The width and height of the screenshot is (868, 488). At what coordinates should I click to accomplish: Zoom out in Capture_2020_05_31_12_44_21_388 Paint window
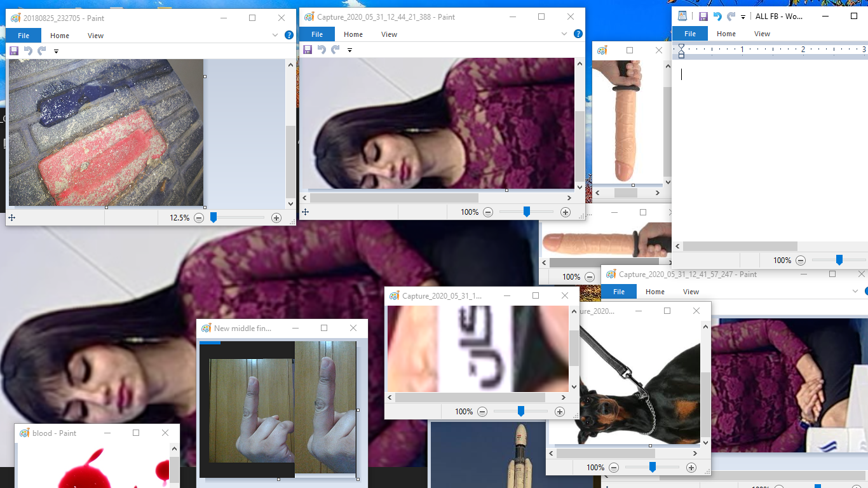click(488, 212)
